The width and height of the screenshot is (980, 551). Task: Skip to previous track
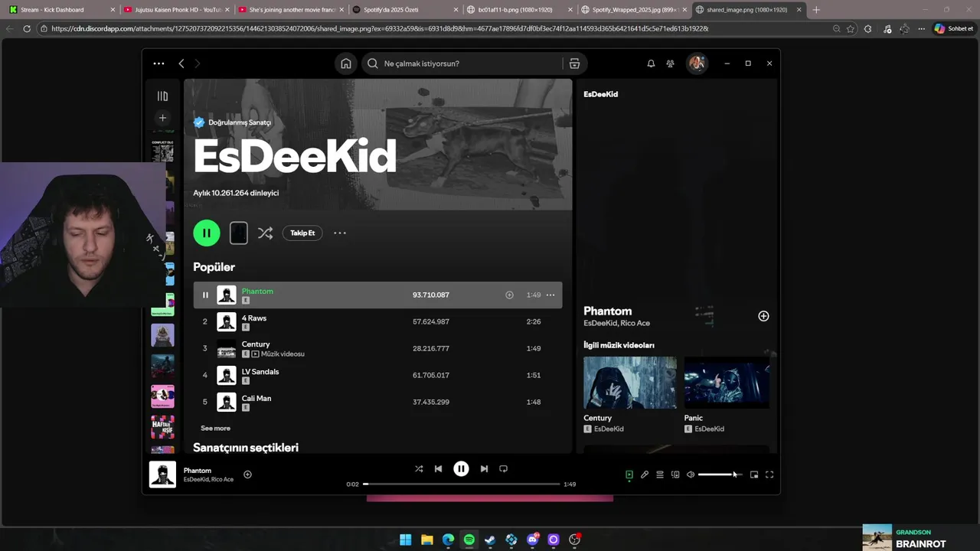(438, 469)
